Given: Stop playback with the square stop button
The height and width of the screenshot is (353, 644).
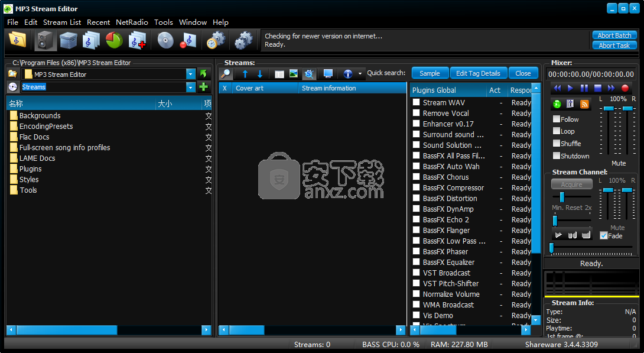Looking at the screenshot, I should tap(598, 88).
